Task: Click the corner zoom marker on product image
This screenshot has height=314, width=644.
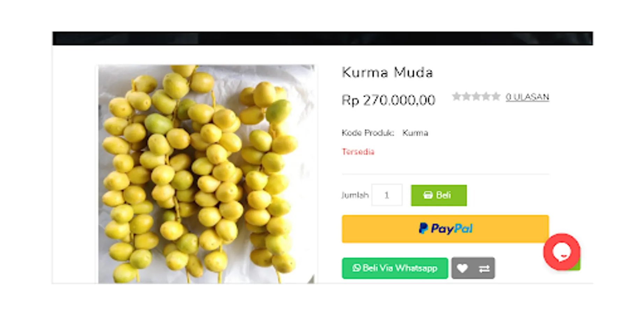Action: (x=311, y=279)
